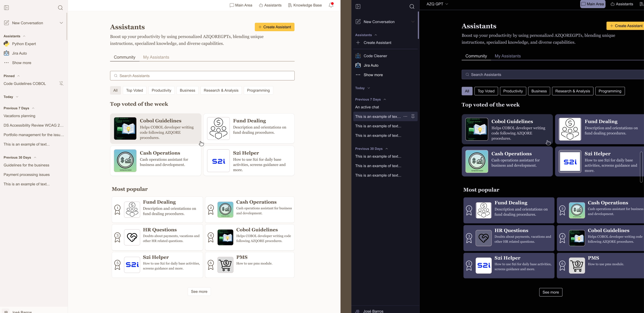Collapse Previous 30 Days in light sidebar
This screenshot has height=313, width=644.
(x=35, y=158)
